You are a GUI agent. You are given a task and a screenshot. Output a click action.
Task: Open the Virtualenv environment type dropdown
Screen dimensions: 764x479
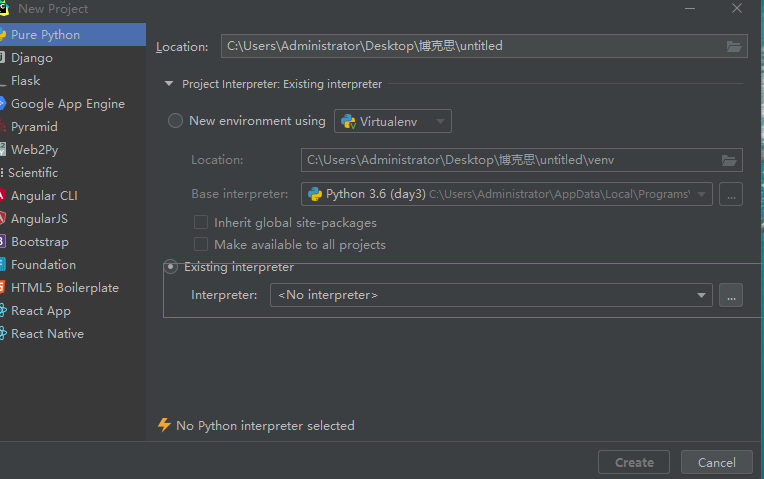[394, 121]
